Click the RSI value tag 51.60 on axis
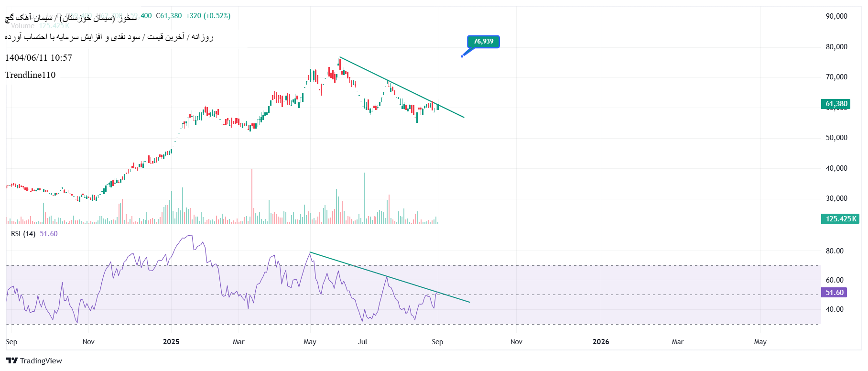868x371 pixels. [x=834, y=293]
